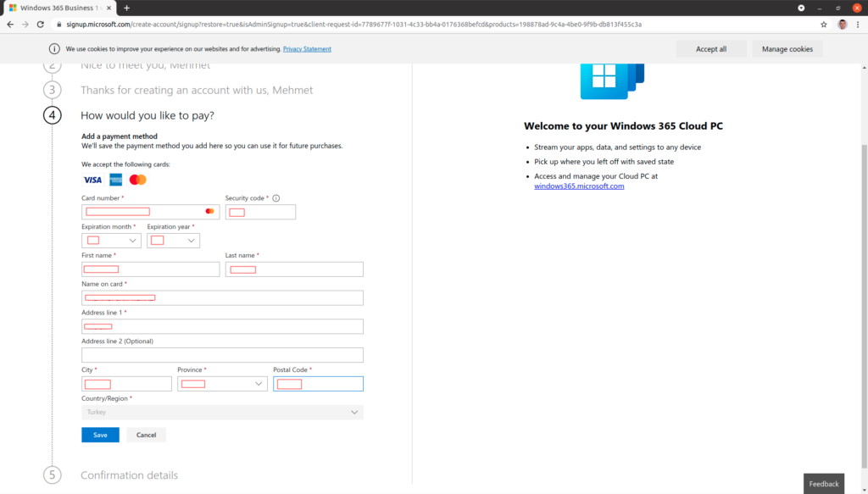Click the 'Confirmation details' step title

tap(130, 475)
